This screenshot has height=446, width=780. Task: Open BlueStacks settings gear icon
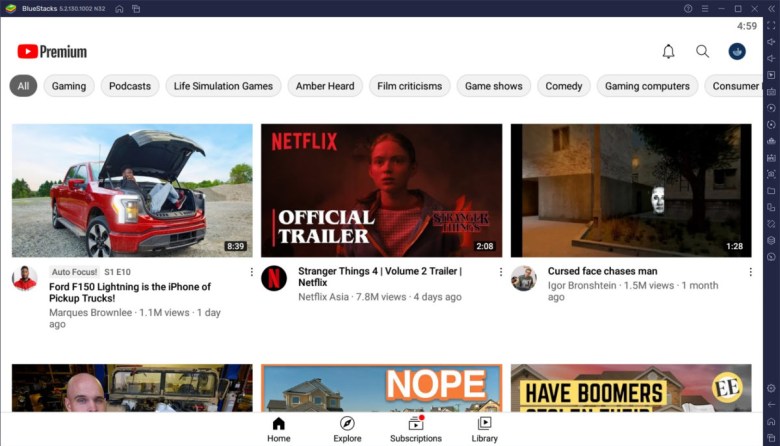tap(771, 388)
